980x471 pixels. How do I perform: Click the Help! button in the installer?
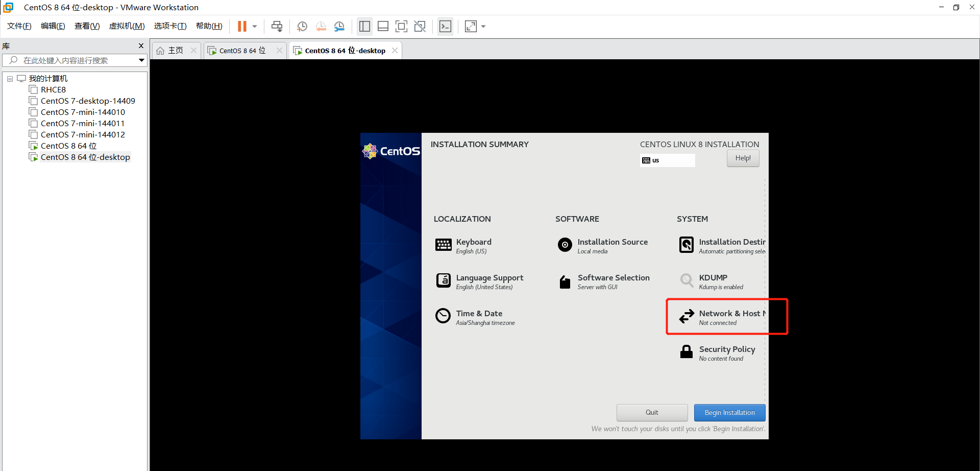point(743,158)
